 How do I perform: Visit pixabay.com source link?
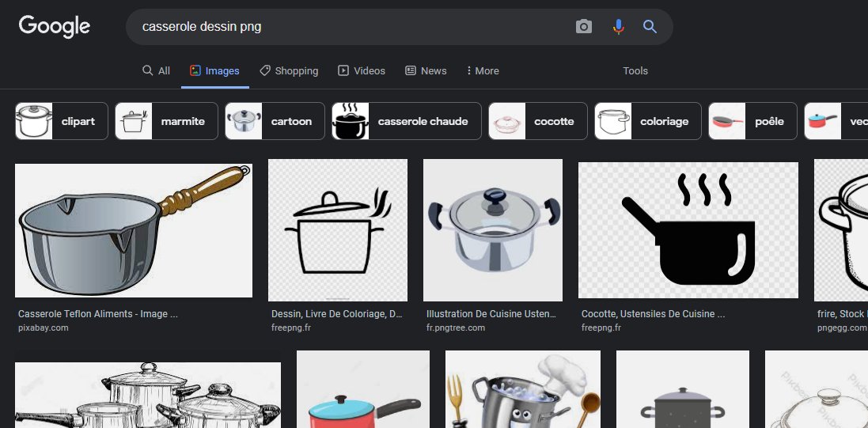tap(44, 328)
